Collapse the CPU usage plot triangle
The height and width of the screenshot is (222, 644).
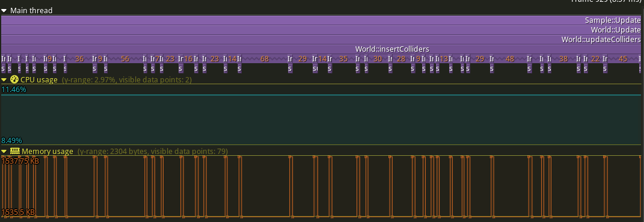click(x=4, y=80)
